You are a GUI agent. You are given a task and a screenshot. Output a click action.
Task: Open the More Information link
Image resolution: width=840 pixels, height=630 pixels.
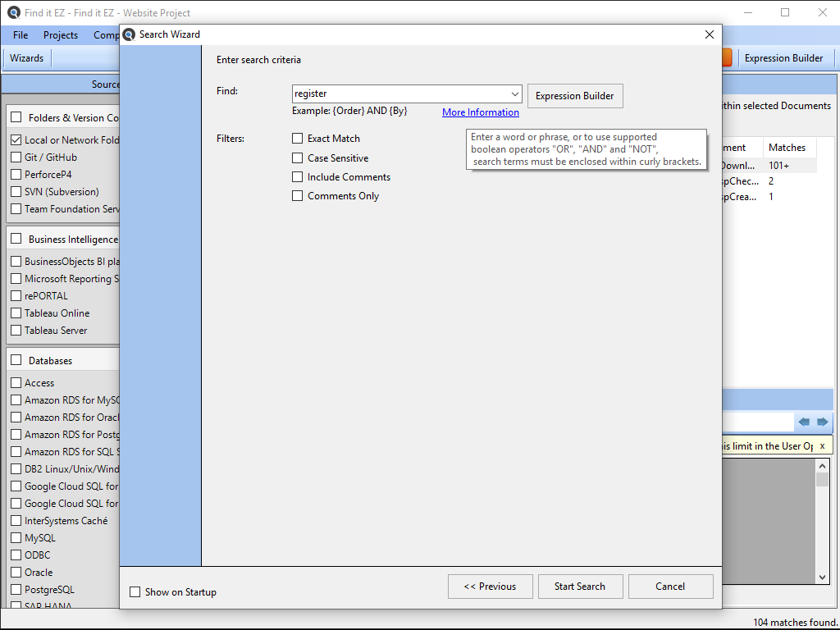click(480, 112)
